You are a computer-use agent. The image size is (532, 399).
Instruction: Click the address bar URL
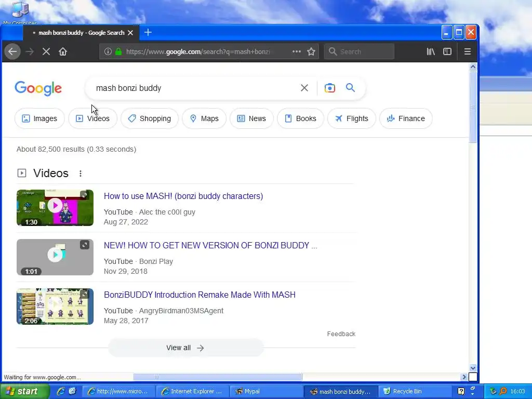(198, 51)
